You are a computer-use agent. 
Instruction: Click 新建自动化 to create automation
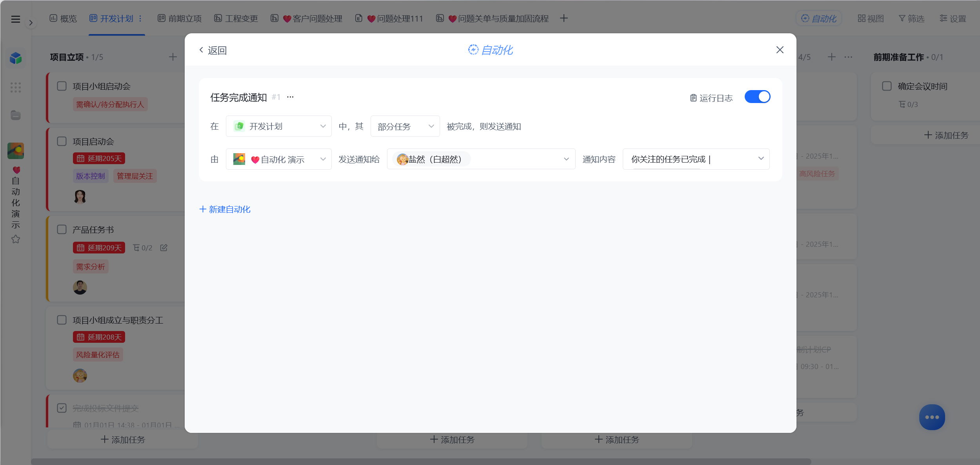225,209
